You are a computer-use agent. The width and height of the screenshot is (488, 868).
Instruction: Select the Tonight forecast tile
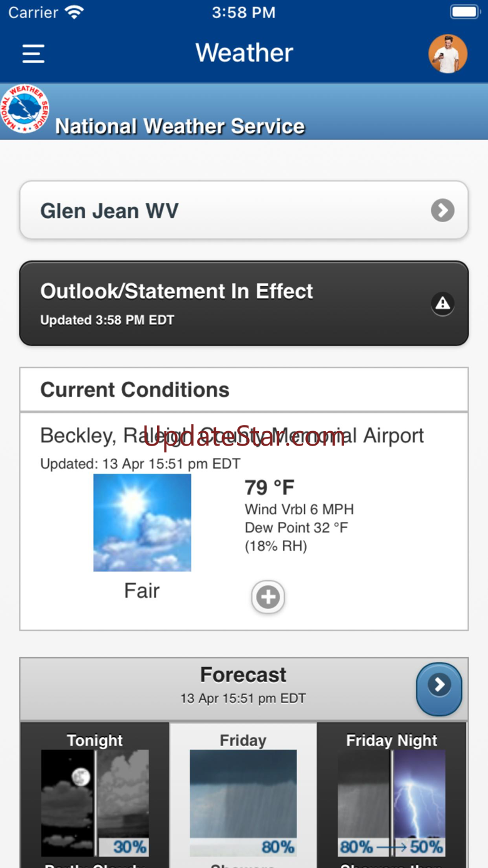click(95, 795)
